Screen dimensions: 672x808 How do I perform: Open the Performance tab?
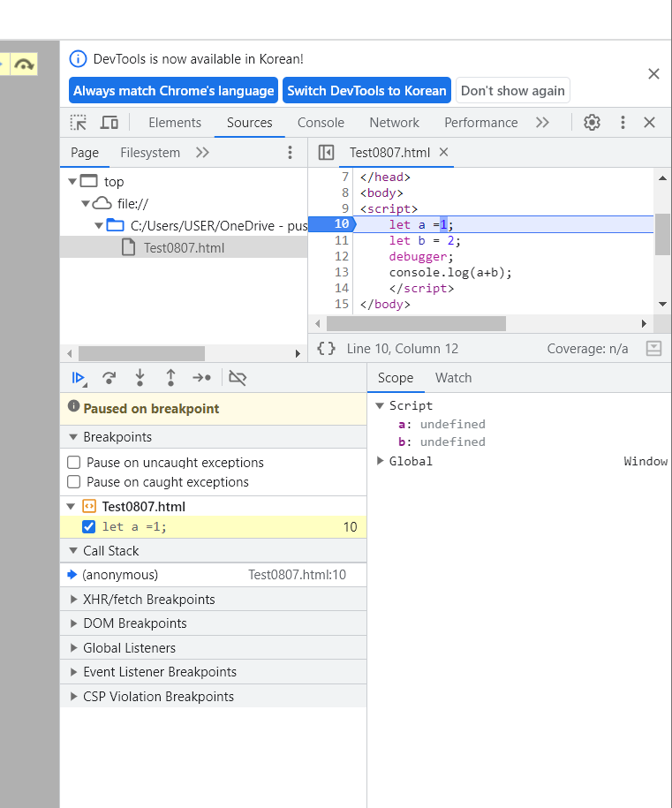(x=480, y=123)
